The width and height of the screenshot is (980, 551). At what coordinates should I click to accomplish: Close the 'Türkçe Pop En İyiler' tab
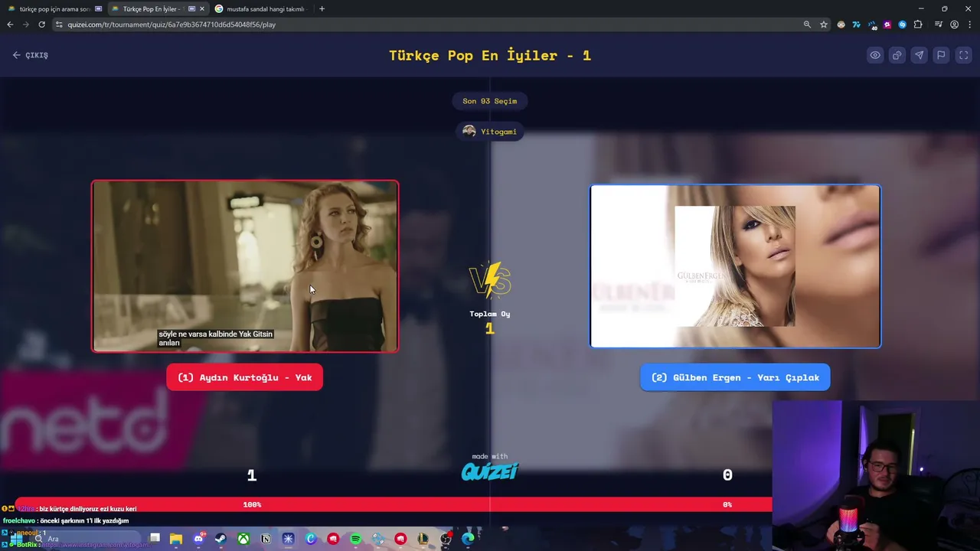(202, 9)
